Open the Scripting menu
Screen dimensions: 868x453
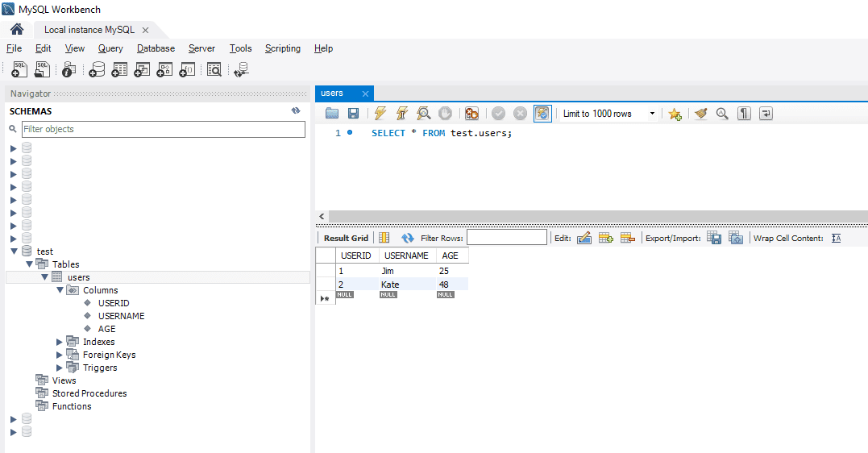(x=282, y=48)
